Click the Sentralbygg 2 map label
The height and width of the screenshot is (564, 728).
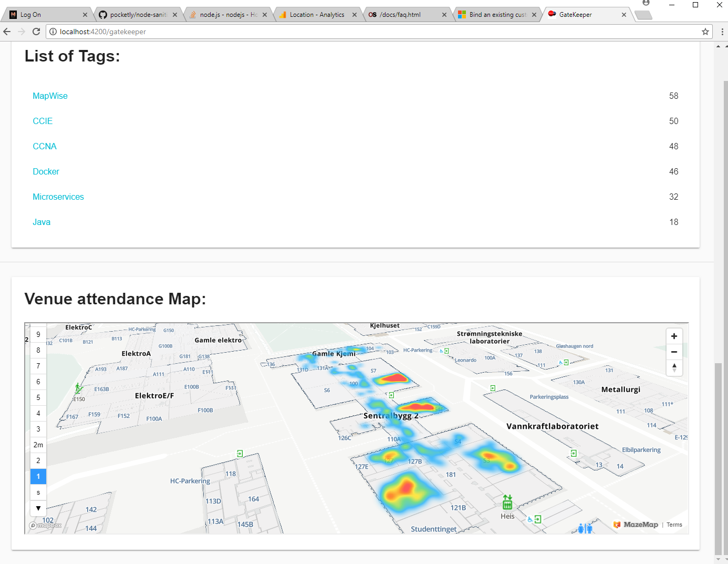pos(391,416)
